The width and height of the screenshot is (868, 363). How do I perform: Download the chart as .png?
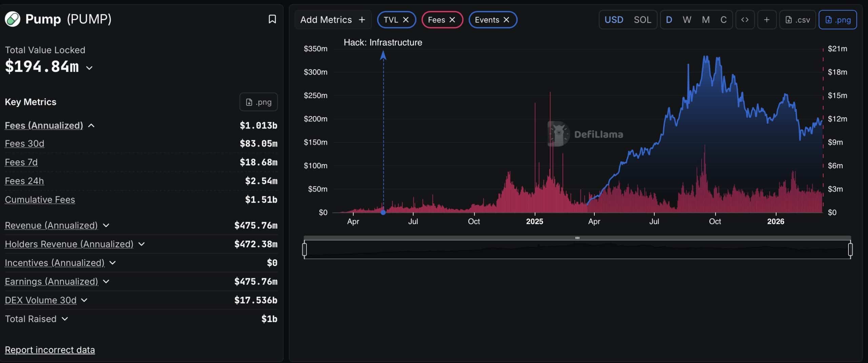click(x=838, y=19)
